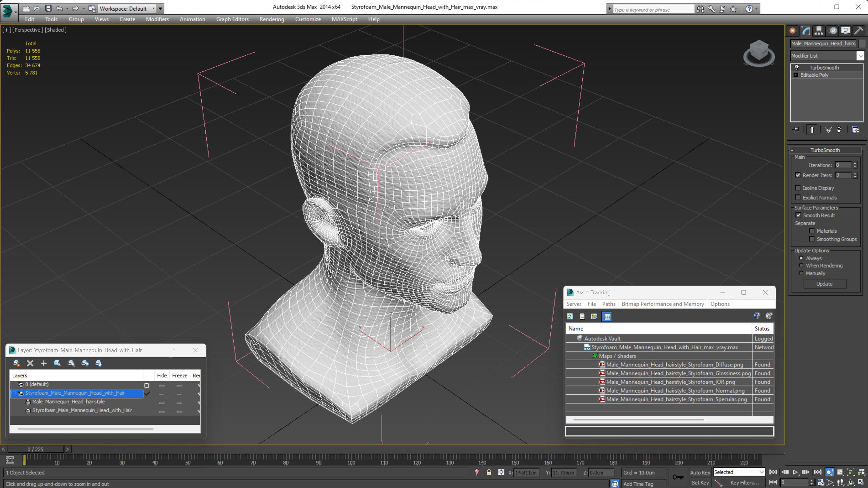Open the Rendering menu
The image size is (868, 488).
(272, 19)
